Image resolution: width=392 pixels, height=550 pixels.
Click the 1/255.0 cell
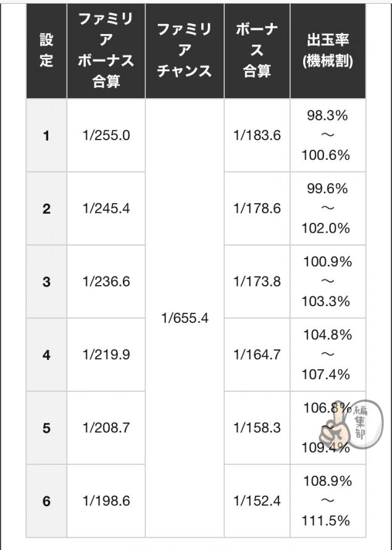click(106, 136)
